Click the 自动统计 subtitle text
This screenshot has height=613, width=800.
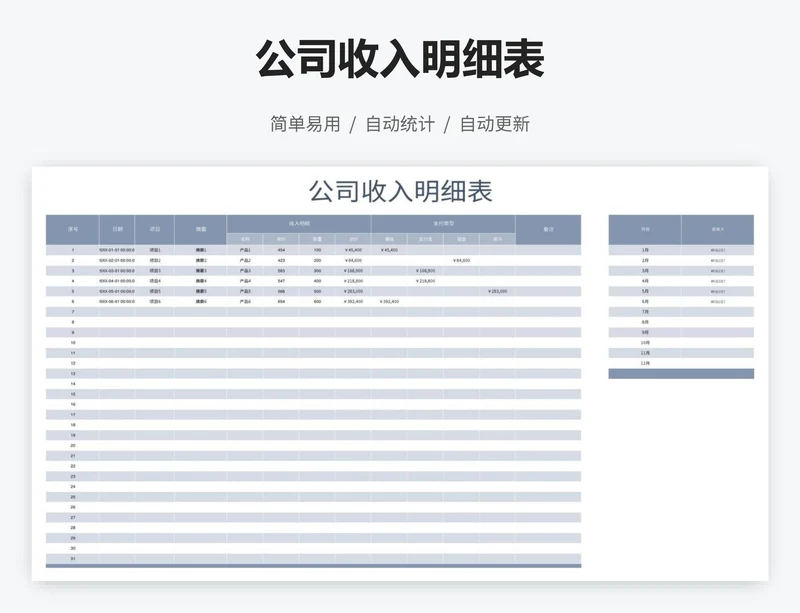pyautogui.click(x=400, y=124)
